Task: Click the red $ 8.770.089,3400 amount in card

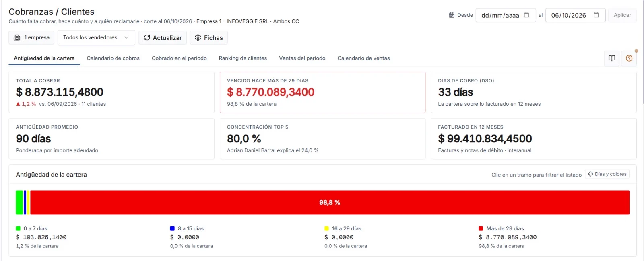Action: pyautogui.click(x=270, y=92)
